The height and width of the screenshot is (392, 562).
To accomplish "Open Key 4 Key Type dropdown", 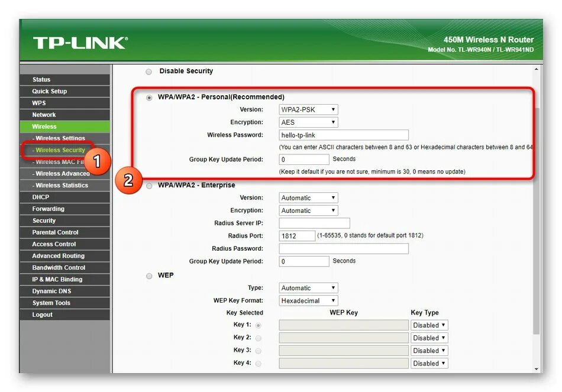I will pyautogui.click(x=429, y=364).
